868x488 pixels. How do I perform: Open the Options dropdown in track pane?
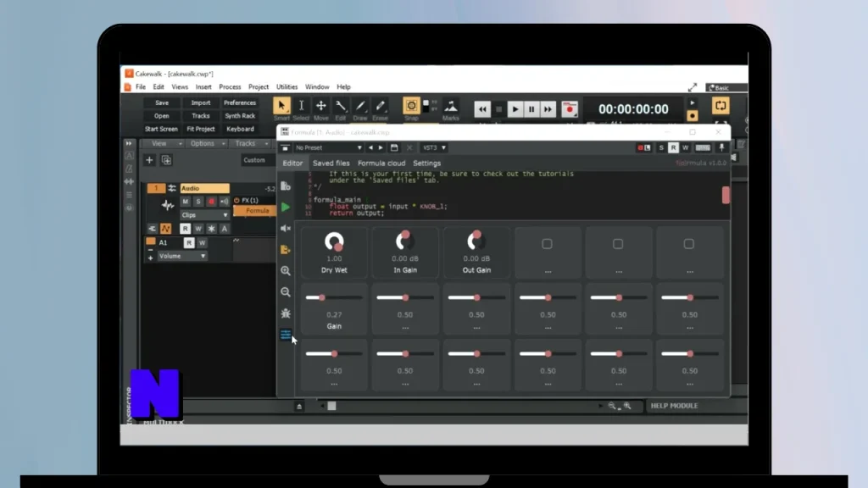(x=207, y=143)
